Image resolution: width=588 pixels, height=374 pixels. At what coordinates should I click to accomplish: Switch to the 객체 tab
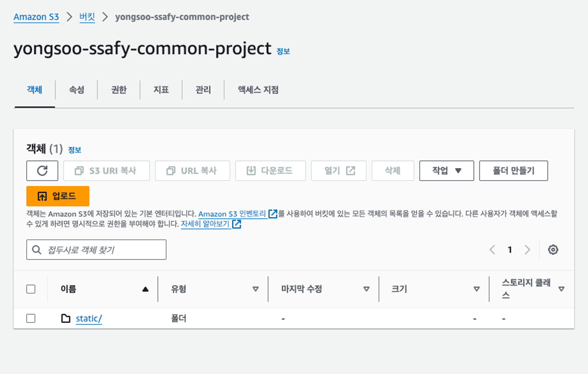point(35,90)
